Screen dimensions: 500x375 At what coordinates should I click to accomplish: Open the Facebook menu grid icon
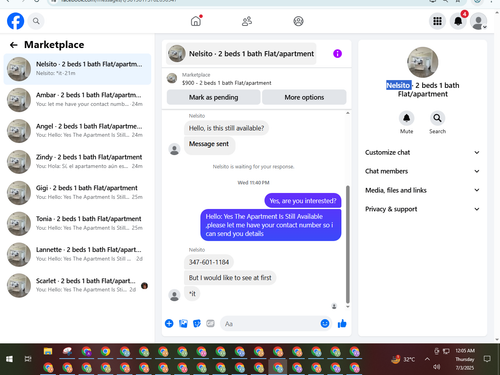[x=437, y=21]
